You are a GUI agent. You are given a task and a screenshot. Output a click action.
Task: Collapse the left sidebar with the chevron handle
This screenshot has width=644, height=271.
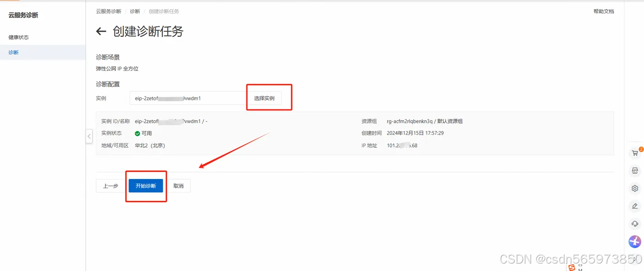[89, 137]
